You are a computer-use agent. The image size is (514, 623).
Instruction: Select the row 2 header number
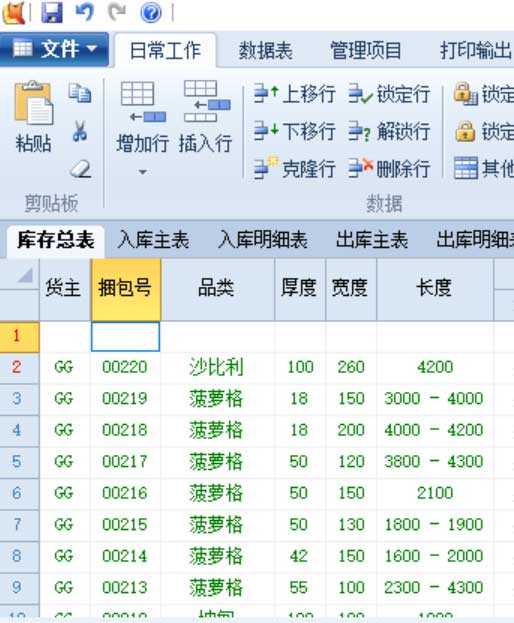tap(17, 367)
